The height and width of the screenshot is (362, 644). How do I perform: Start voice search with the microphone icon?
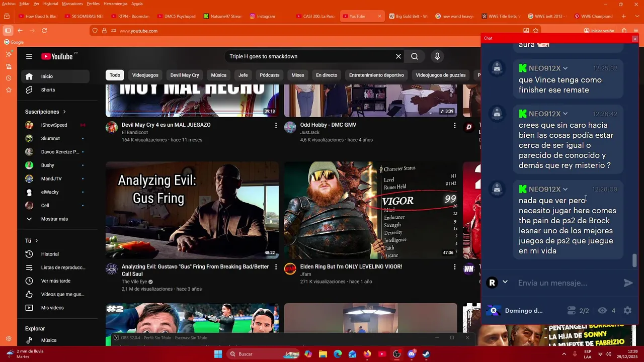[x=437, y=56]
